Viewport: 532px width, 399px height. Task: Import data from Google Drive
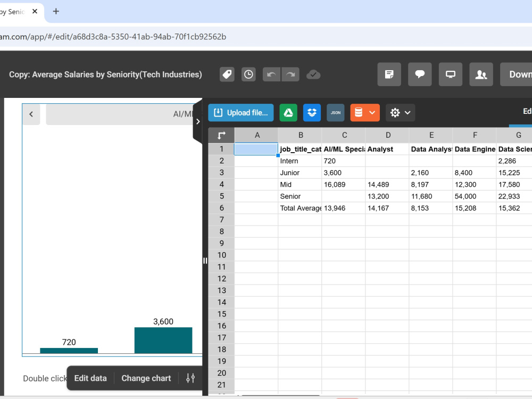pos(288,113)
